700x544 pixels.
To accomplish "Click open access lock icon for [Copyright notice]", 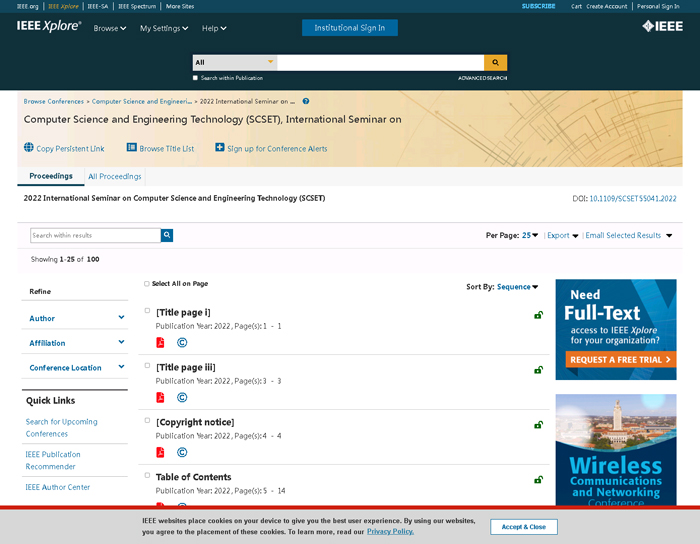I will tap(538, 425).
